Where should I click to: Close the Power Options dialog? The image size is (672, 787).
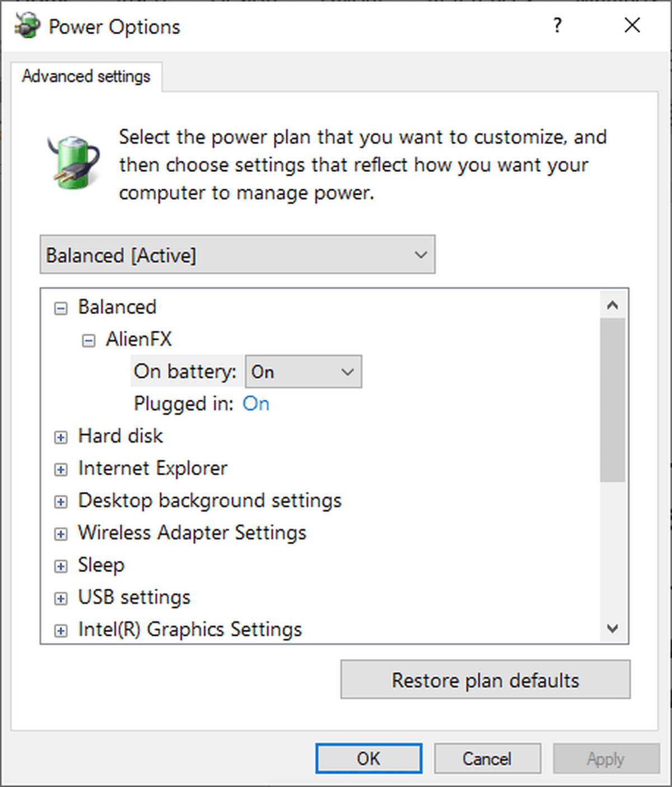pos(632,25)
